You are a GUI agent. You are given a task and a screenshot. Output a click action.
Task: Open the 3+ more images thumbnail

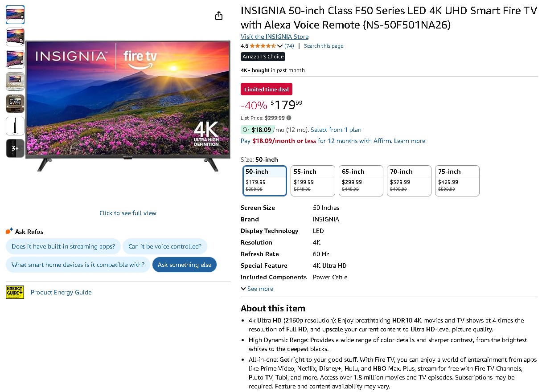15,148
